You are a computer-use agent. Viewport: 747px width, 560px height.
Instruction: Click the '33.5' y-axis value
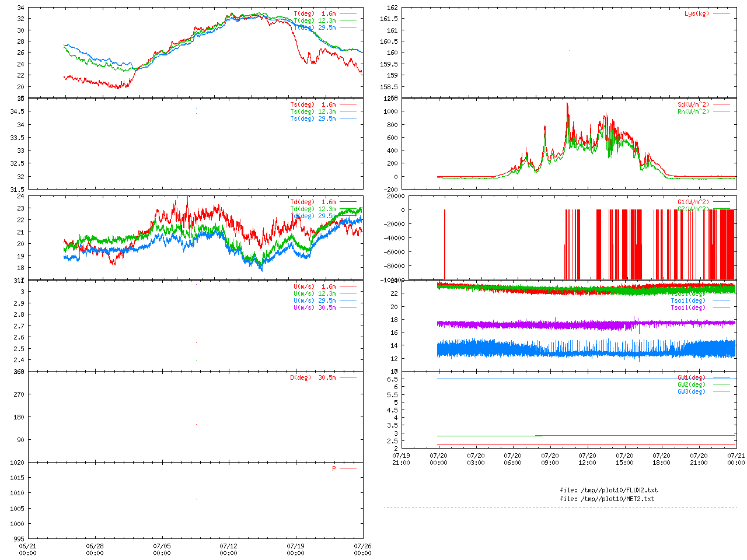click(x=18, y=138)
